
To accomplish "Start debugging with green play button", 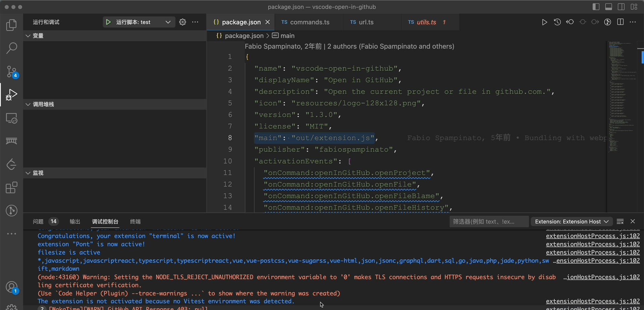I will 108,22.
